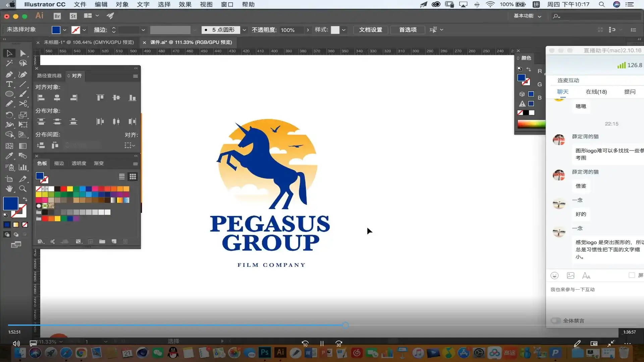This screenshot has height=362, width=644.
Task: Switch to the 路径查找器 tab
Action: click(x=49, y=76)
